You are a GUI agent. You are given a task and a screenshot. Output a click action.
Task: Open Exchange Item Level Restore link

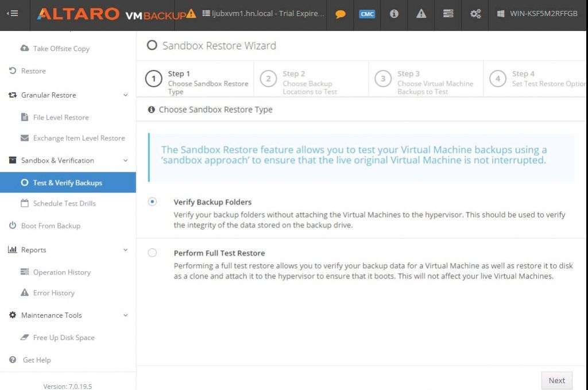[x=79, y=138]
